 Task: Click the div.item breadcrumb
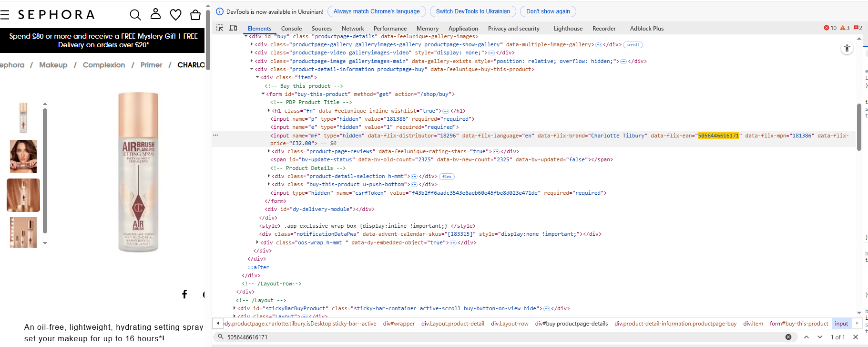pos(753,324)
